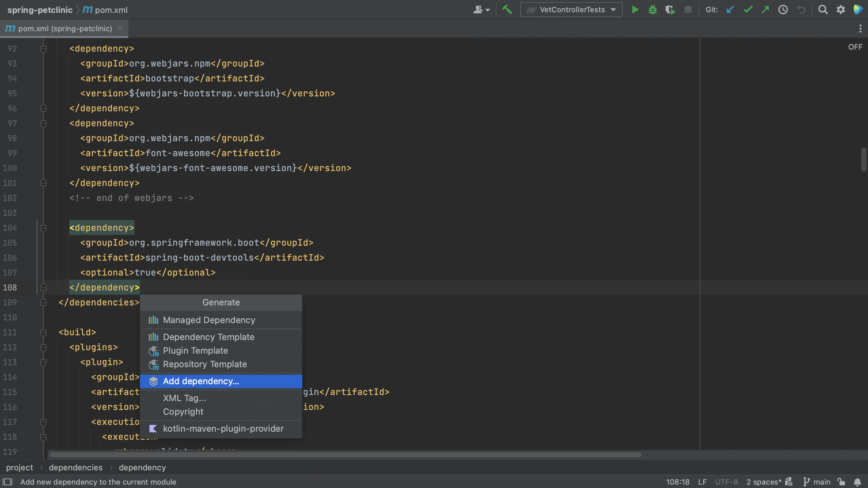The image size is (868, 488).
Task: Open 2 spaces* indent options
Action: click(x=764, y=482)
